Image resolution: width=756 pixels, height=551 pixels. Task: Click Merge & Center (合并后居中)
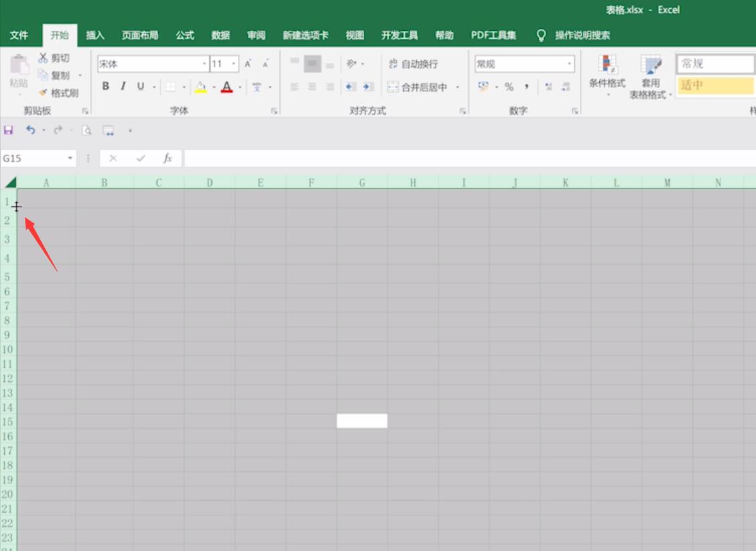click(x=418, y=87)
